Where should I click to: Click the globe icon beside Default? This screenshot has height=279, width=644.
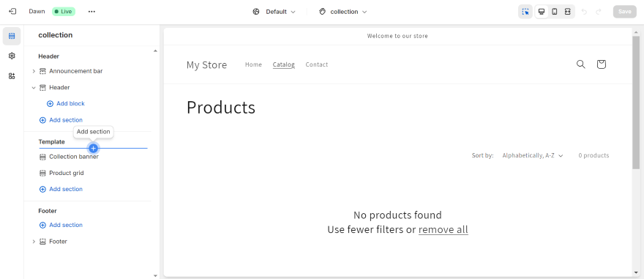pos(256,12)
